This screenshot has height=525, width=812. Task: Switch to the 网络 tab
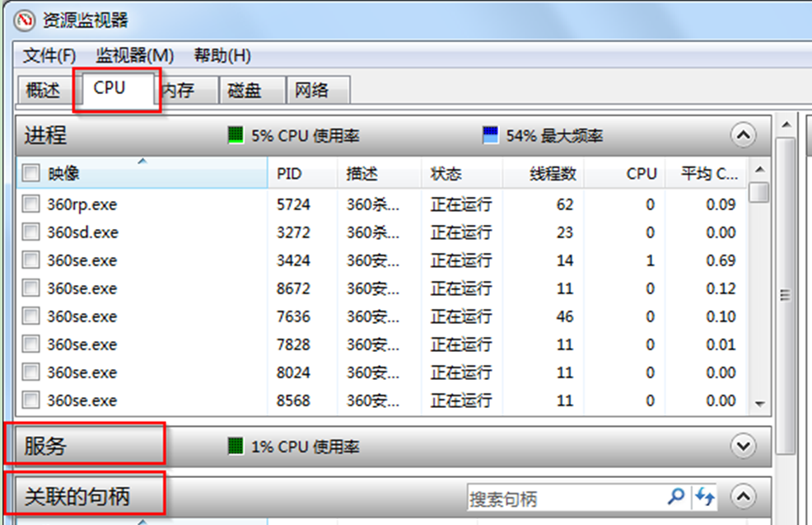point(319,90)
